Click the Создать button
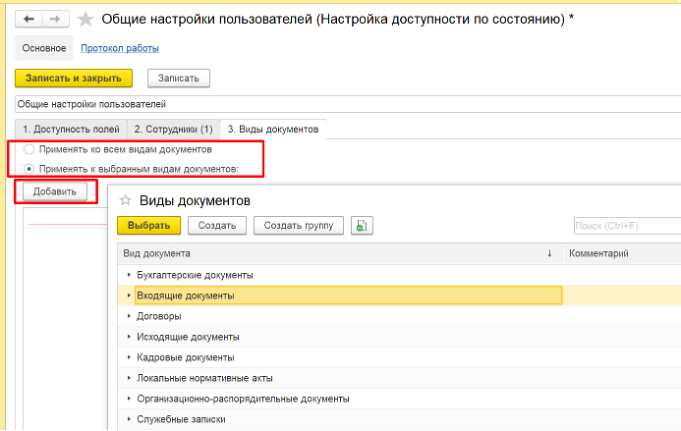This screenshot has height=431, width=681. click(217, 225)
